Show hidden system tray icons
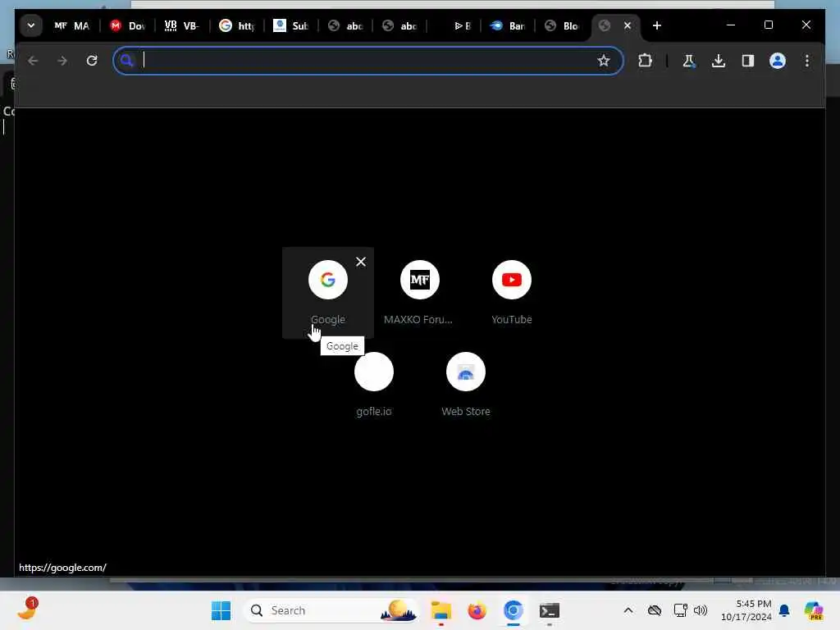 pos(628,610)
